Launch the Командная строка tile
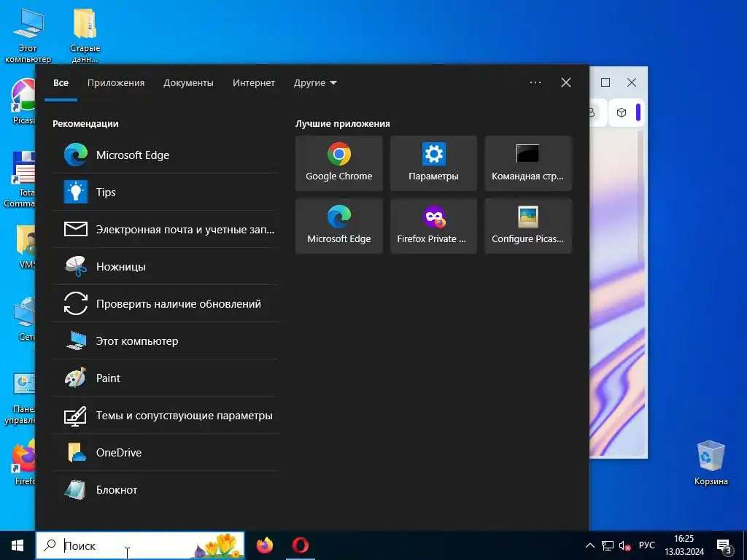 pos(528,163)
